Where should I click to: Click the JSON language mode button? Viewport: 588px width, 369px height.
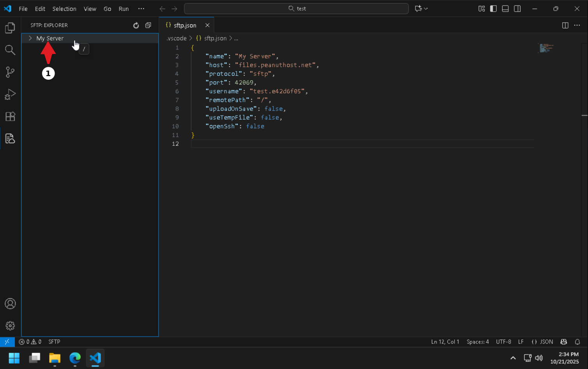pos(542,342)
